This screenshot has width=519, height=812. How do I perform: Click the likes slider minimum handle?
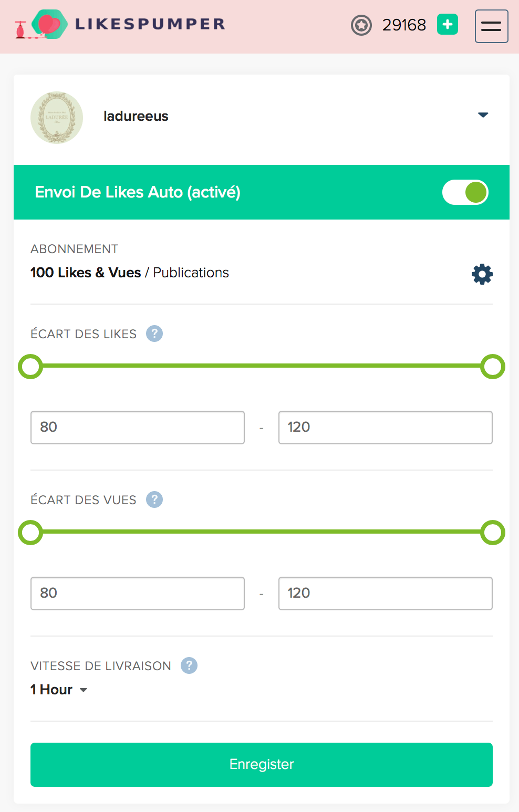pos(30,367)
